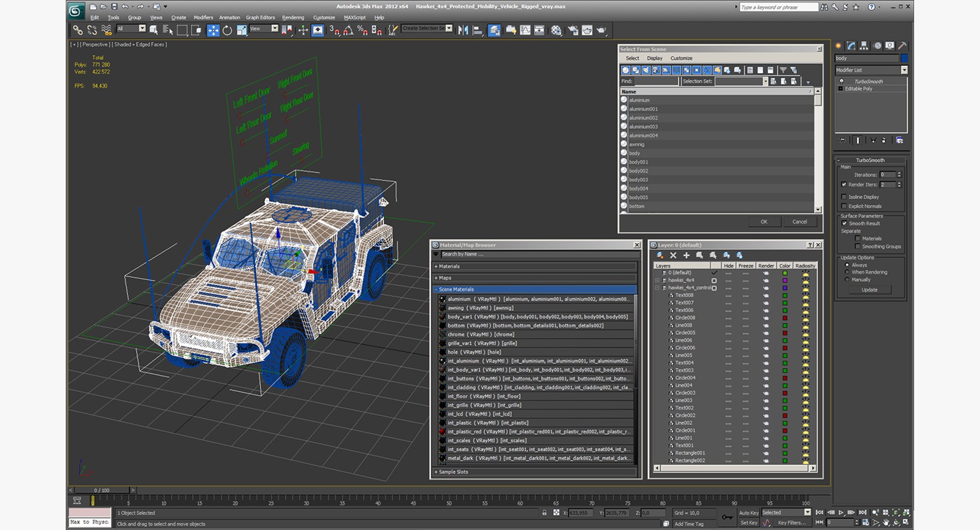
Task: Open the Material Editor from main toolbar
Action: (556, 30)
